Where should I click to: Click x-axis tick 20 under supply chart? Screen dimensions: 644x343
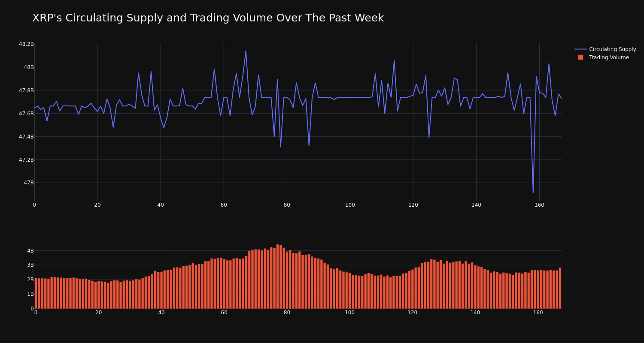point(97,205)
